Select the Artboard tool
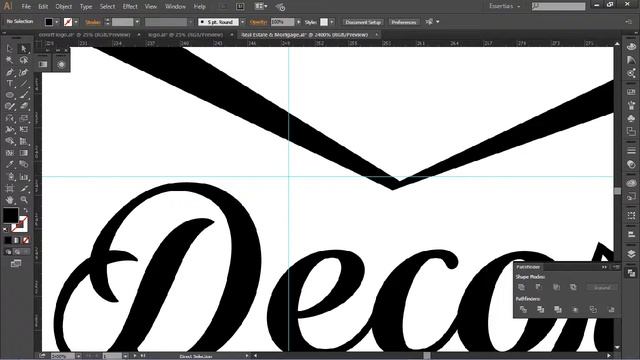The width and height of the screenshot is (640, 360). click(10, 188)
